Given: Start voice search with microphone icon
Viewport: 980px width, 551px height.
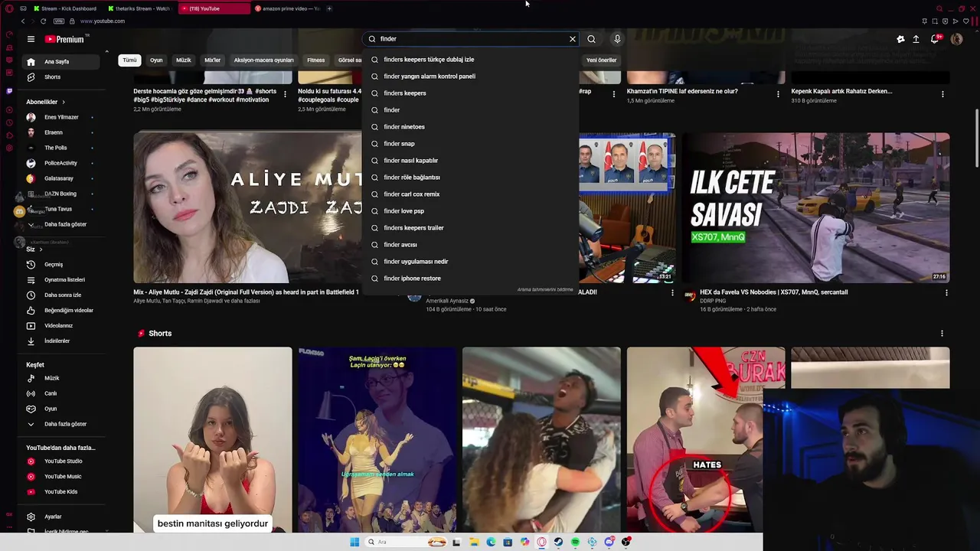Looking at the screenshot, I should [x=617, y=39].
